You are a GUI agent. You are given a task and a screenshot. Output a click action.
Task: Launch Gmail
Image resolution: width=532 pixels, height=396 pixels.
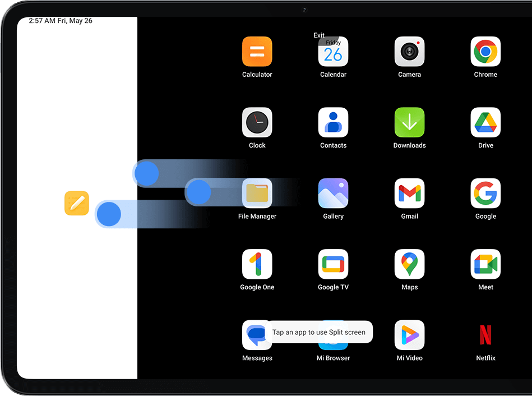[x=409, y=193]
